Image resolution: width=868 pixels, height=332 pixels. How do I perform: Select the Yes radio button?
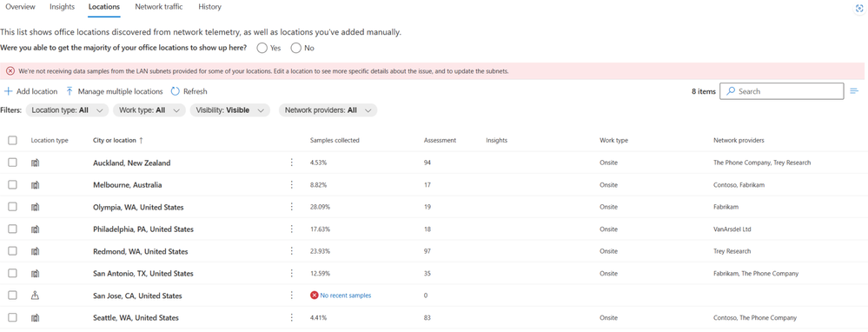click(262, 48)
